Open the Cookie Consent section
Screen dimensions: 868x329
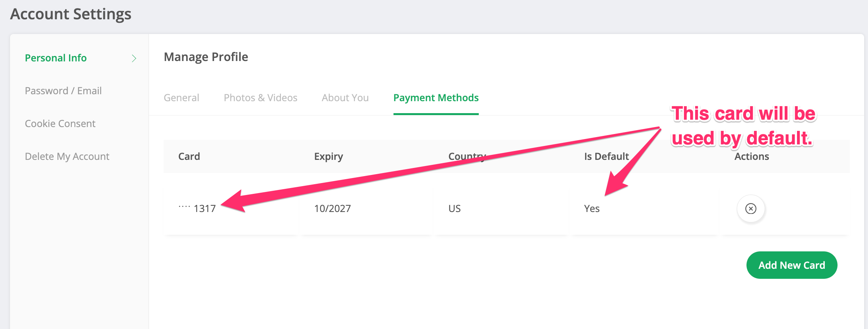coord(60,124)
